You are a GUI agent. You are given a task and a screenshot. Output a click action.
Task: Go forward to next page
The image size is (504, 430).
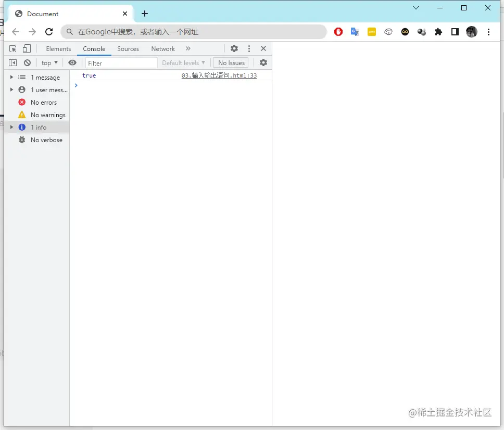pyautogui.click(x=32, y=32)
